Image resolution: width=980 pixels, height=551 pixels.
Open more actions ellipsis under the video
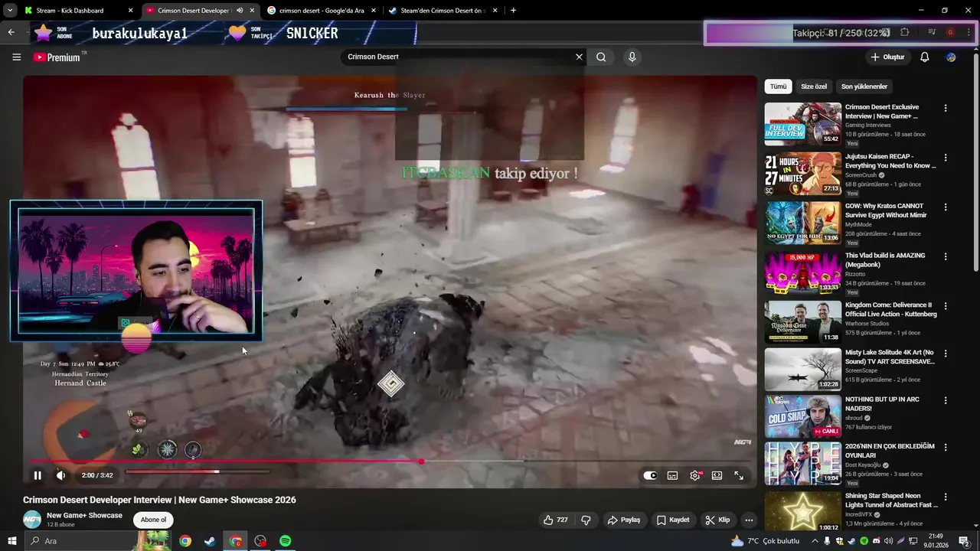(x=749, y=520)
